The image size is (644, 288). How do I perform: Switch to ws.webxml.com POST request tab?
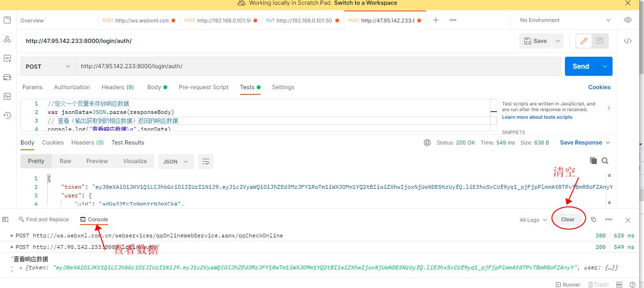click(139, 21)
